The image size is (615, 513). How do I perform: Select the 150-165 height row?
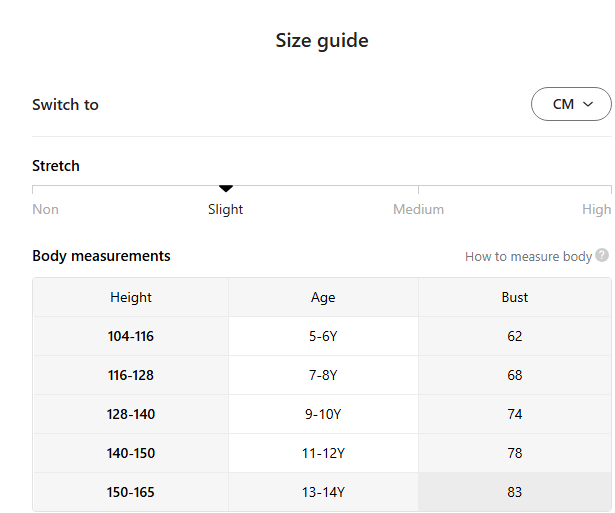point(131,492)
